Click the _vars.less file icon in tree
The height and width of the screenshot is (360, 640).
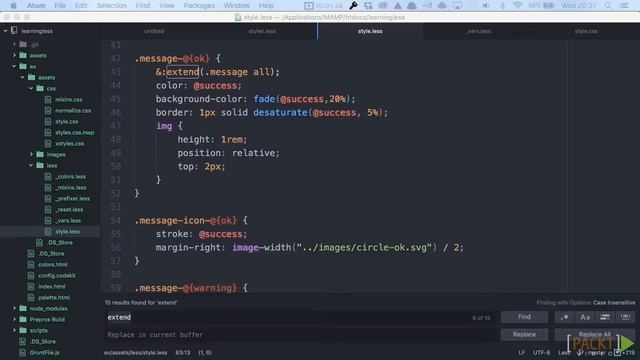48,220
